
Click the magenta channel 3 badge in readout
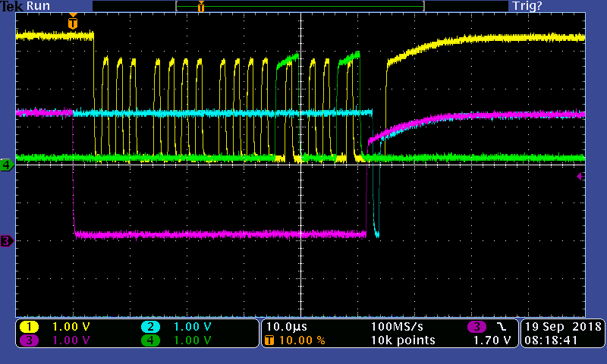click(29, 340)
